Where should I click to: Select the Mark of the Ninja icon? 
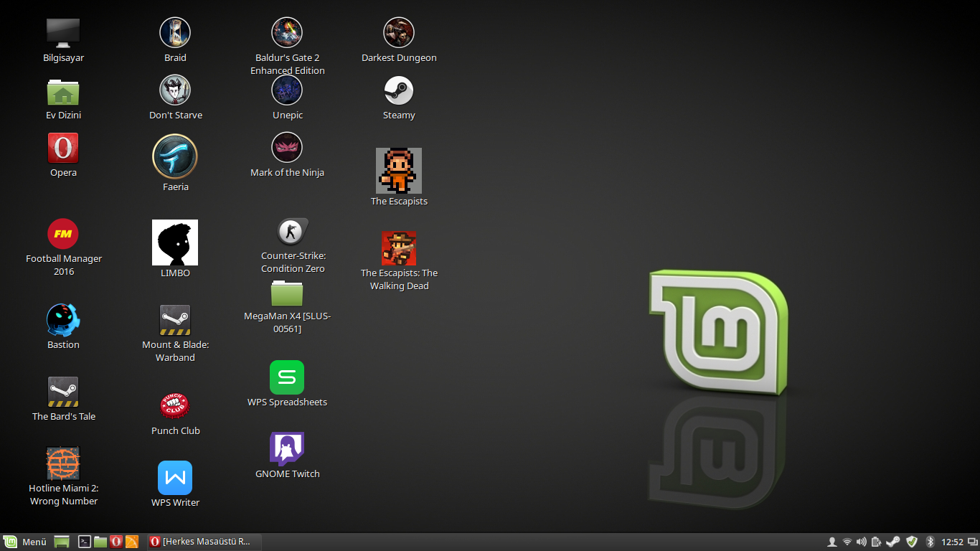tap(287, 148)
